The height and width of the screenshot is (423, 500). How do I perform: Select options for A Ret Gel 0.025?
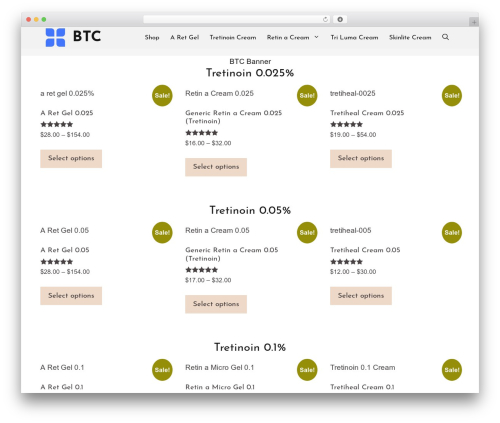point(71,158)
